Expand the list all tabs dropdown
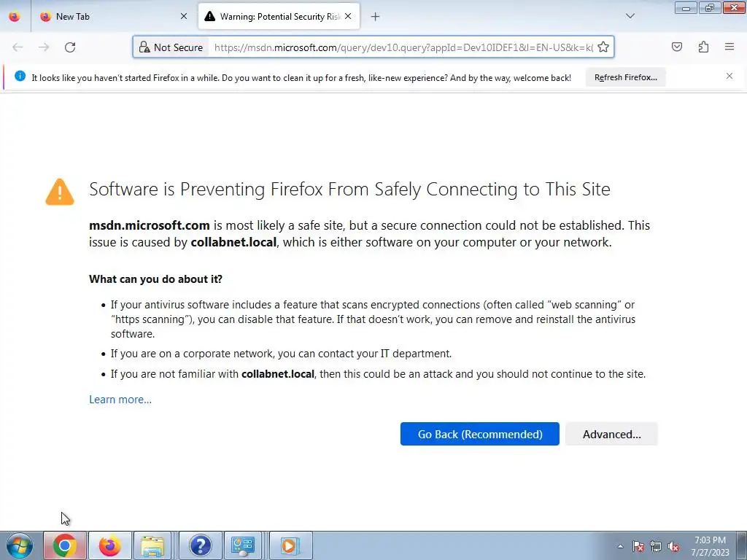Image resolution: width=747 pixels, height=560 pixels. coord(630,16)
